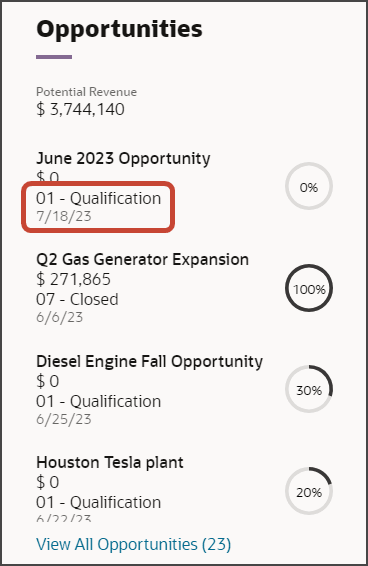
Task: Click the $ 3,744,140 revenue total
Action: coord(80,109)
